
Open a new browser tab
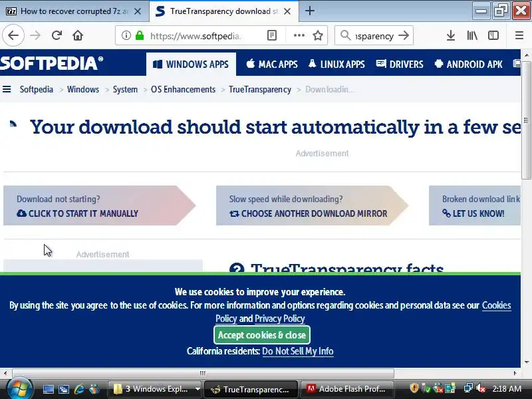point(309,11)
